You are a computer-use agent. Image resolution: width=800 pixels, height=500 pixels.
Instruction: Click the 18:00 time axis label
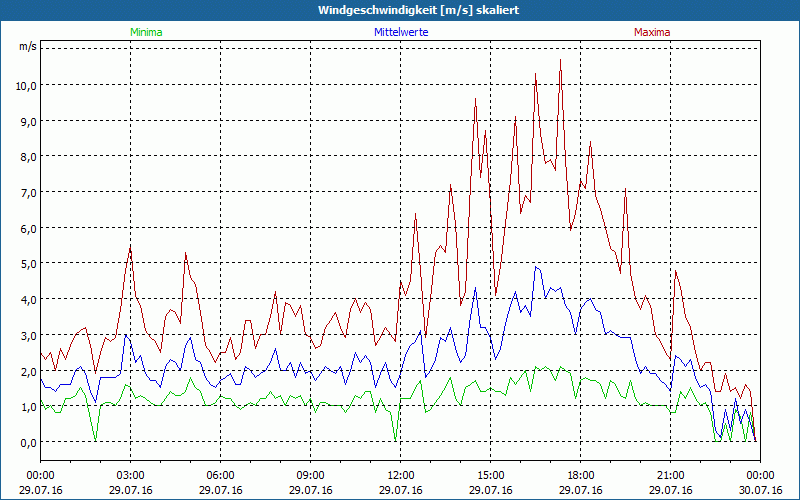581,476
